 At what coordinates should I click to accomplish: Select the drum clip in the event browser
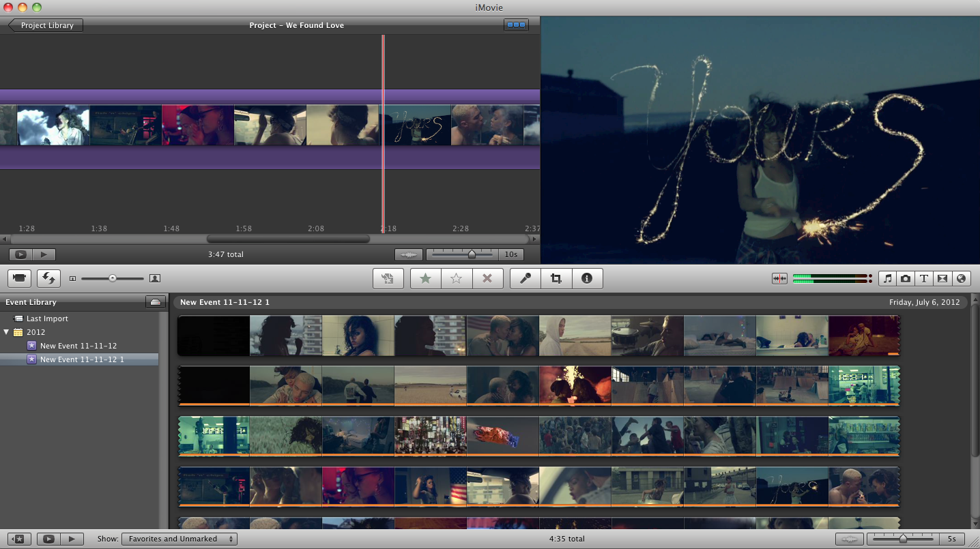click(x=647, y=336)
